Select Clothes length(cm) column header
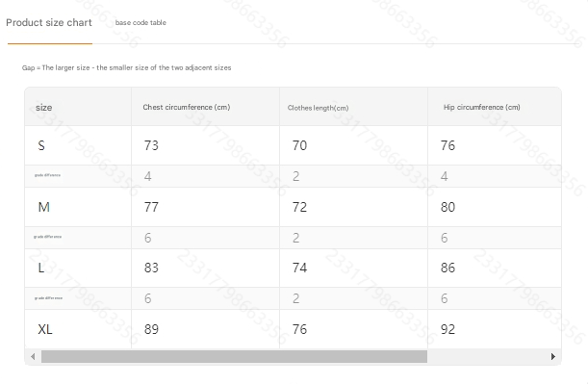Screen dimensions: 588x384 click(x=318, y=108)
